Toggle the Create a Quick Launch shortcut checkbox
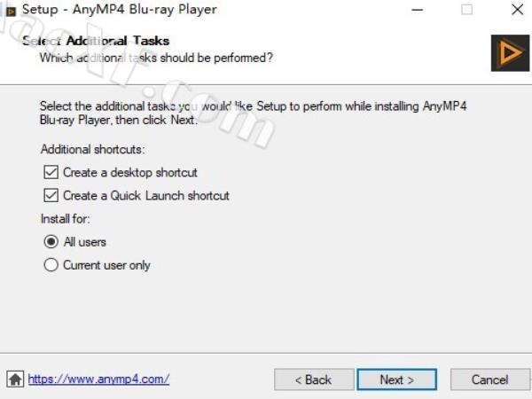Viewport: 532px width, 399px height. (51, 195)
